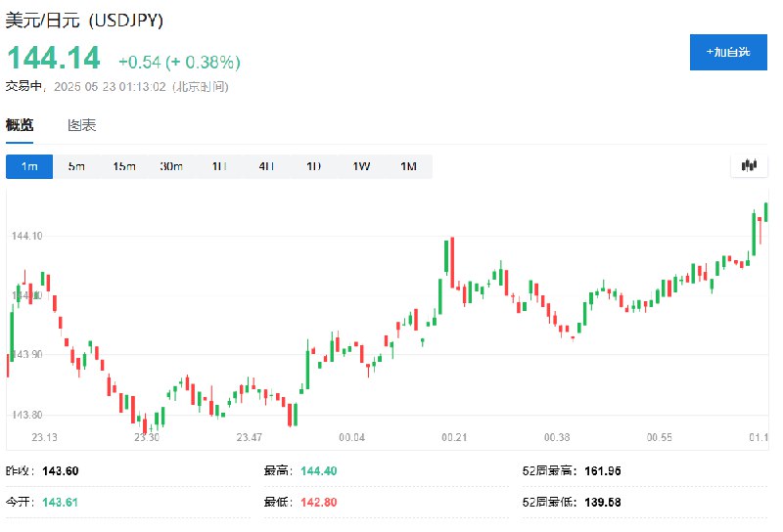The width and height of the screenshot is (783, 532).
Task: Click the candlestick chart type icon
Action: (x=749, y=165)
